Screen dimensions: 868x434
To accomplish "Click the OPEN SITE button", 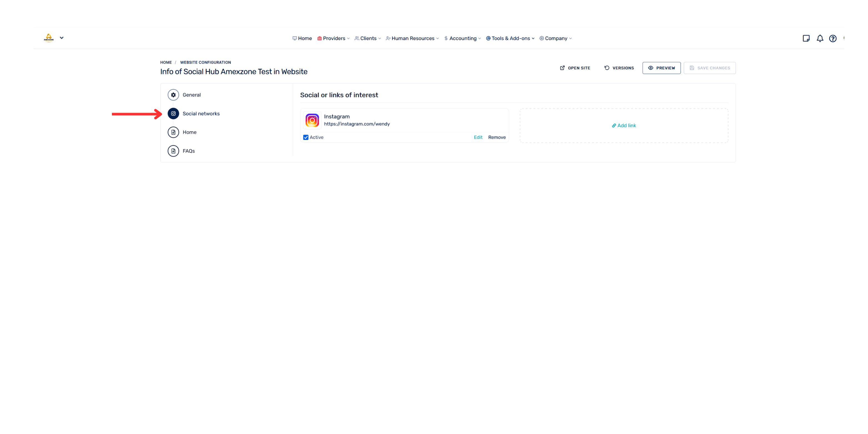I will [x=575, y=68].
